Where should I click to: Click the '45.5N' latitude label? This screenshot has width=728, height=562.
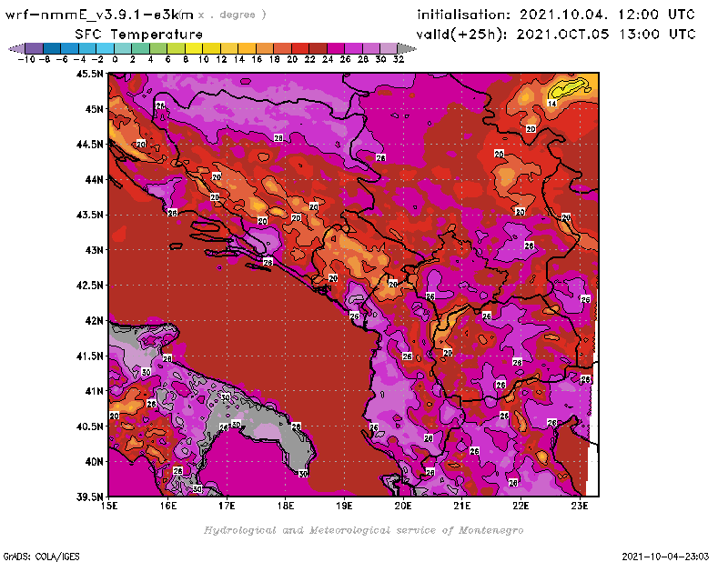coord(89,74)
